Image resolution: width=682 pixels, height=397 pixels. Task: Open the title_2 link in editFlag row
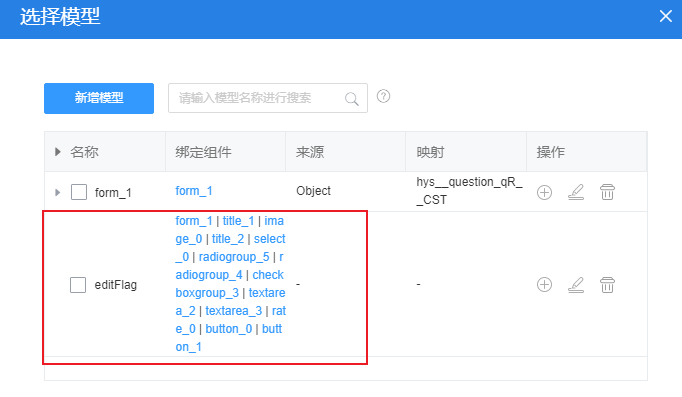point(228,239)
